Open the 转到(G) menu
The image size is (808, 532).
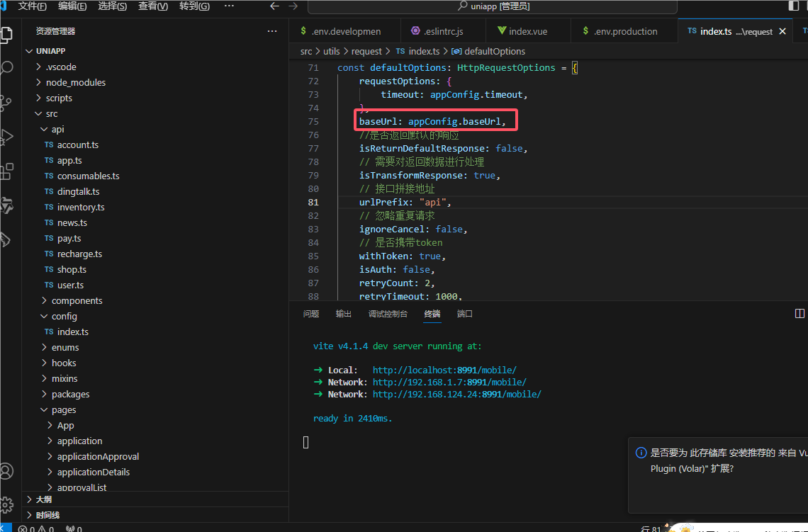194,6
